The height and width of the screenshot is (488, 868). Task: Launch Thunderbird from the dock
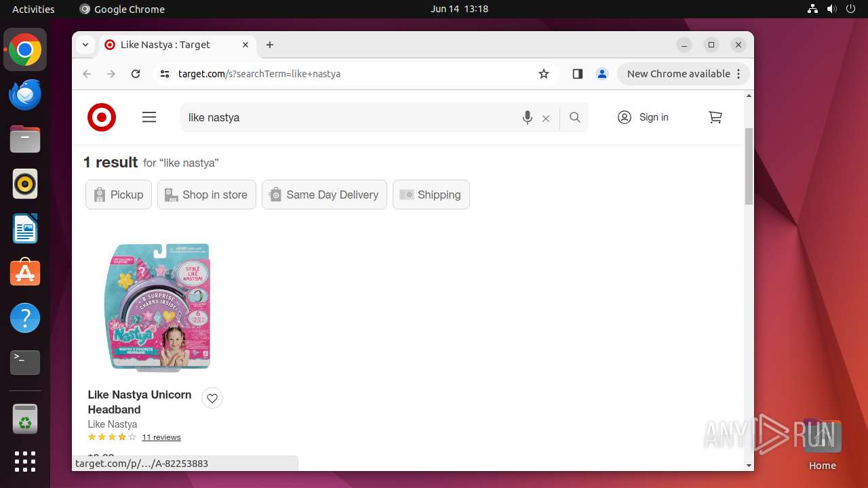[25, 94]
